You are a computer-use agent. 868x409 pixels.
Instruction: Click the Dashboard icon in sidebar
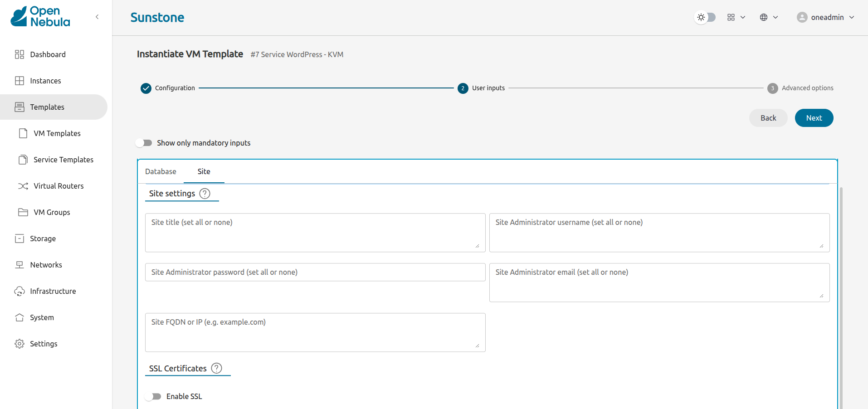coord(20,54)
